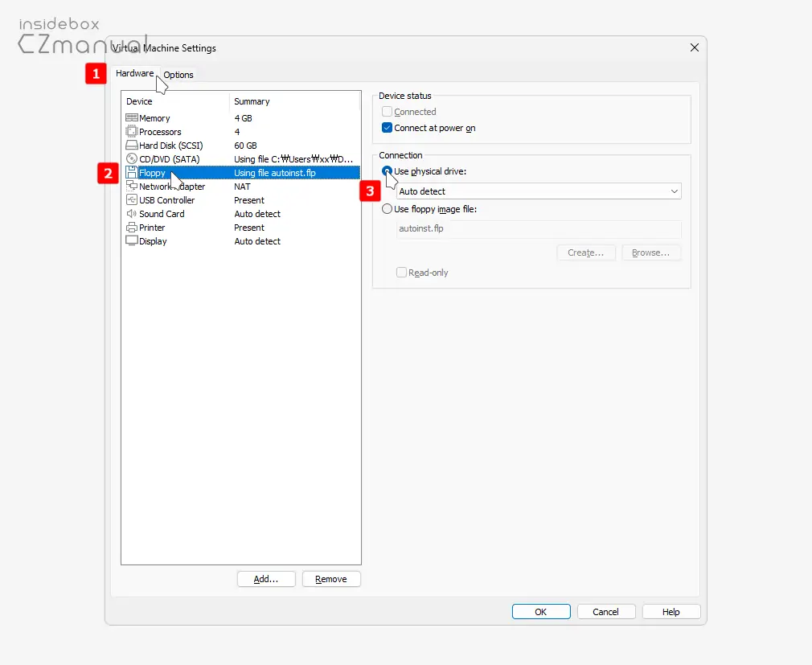
Task: Switch to the Hardware tab
Action: click(x=134, y=73)
